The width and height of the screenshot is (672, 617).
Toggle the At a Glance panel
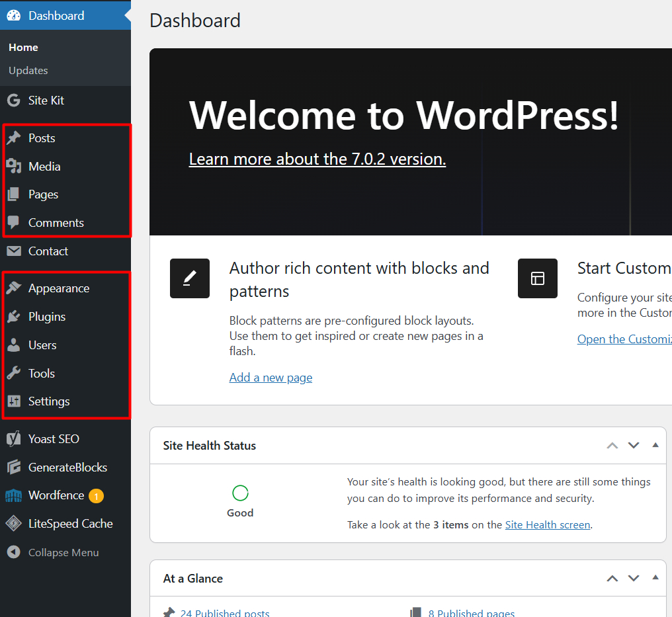(x=655, y=577)
